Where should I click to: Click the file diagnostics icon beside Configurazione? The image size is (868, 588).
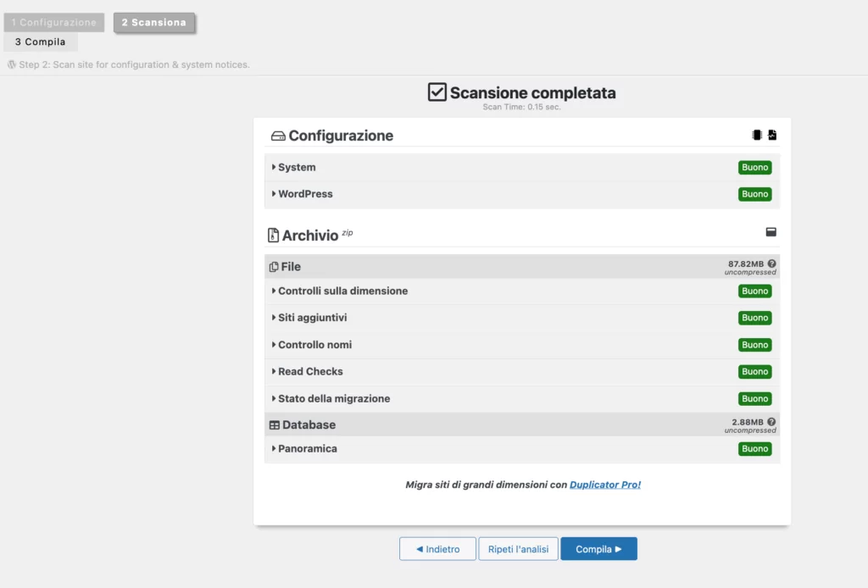coord(772,136)
